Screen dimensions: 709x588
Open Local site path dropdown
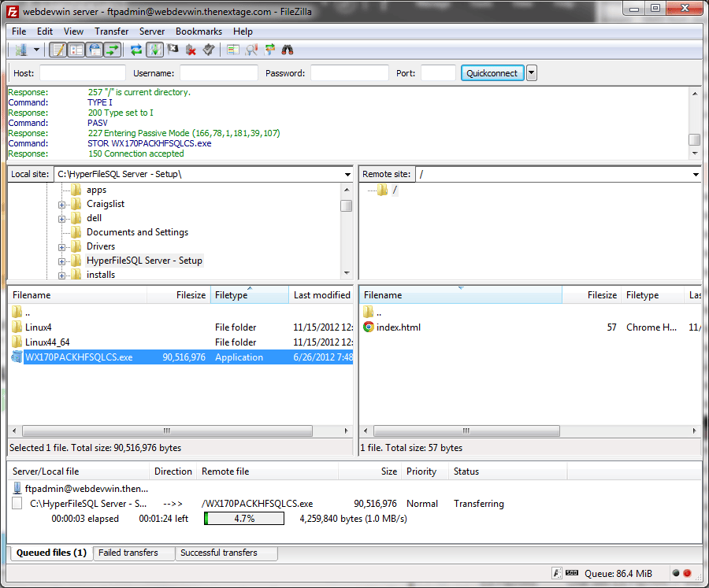tap(347, 175)
